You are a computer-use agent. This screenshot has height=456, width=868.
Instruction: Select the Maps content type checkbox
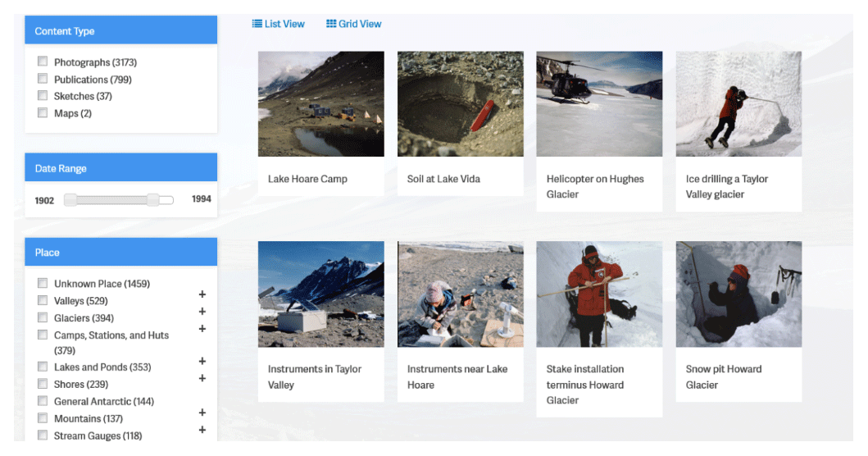[43, 113]
